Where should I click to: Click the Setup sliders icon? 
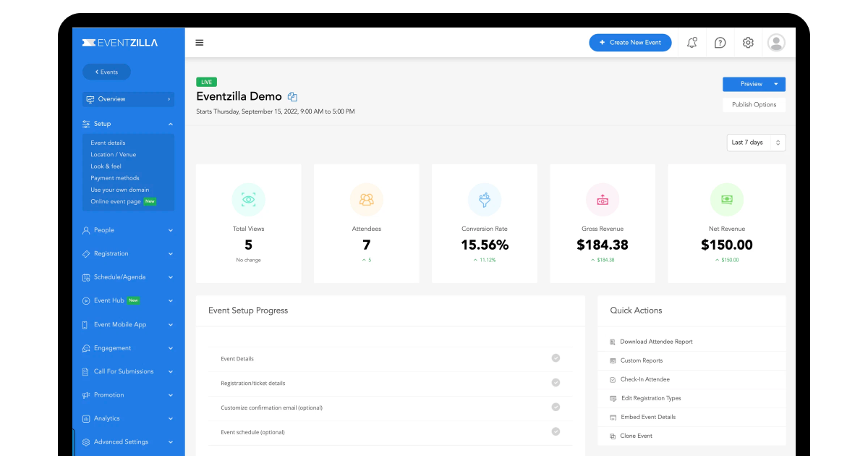pyautogui.click(x=86, y=124)
